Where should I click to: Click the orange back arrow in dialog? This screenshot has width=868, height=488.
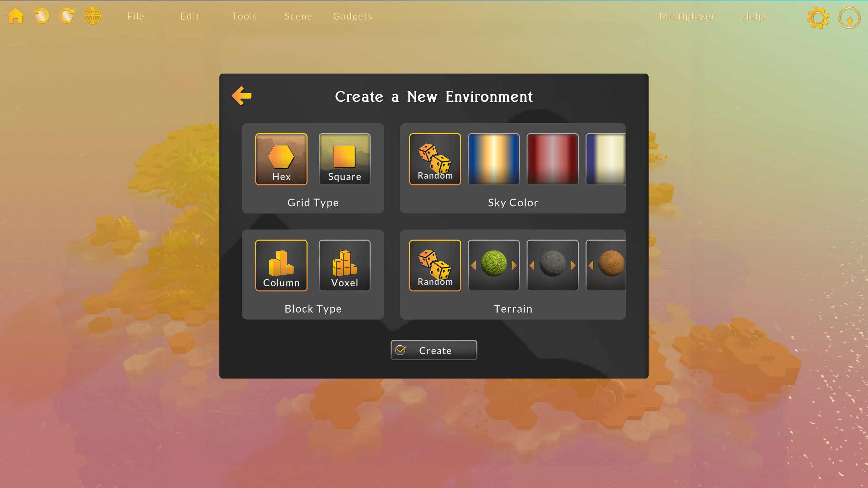pyautogui.click(x=242, y=96)
